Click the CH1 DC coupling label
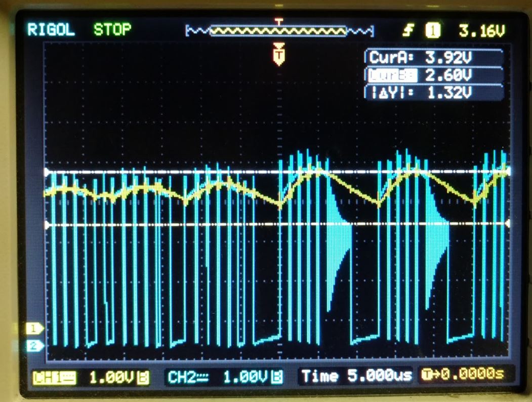532x402 pixels. 54,377
